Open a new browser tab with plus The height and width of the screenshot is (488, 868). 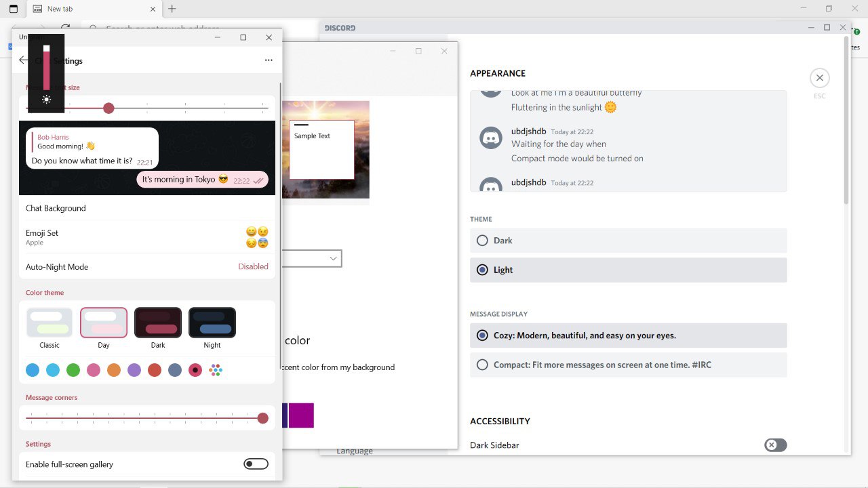tap(172, 9)
